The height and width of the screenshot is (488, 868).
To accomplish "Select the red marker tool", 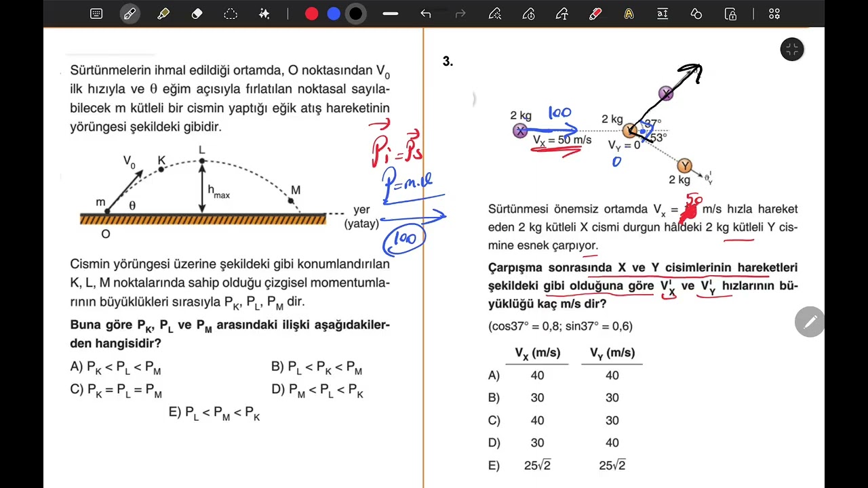I will 595,14.
